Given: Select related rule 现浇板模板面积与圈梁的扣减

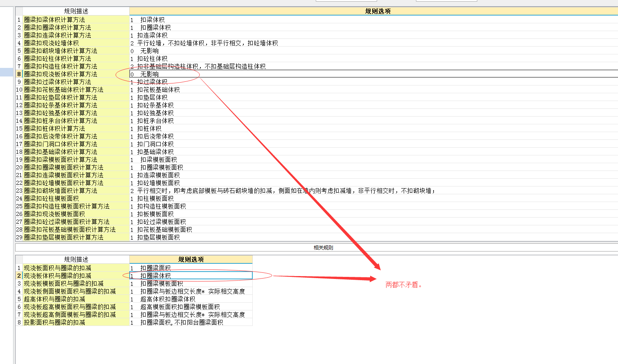Looking at the screenshot, I should pos(76,283).
